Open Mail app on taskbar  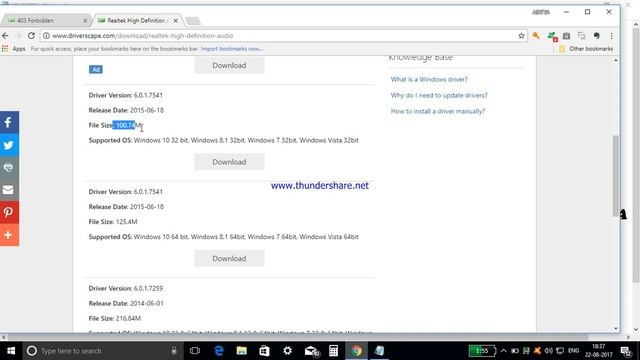[311, 351]
